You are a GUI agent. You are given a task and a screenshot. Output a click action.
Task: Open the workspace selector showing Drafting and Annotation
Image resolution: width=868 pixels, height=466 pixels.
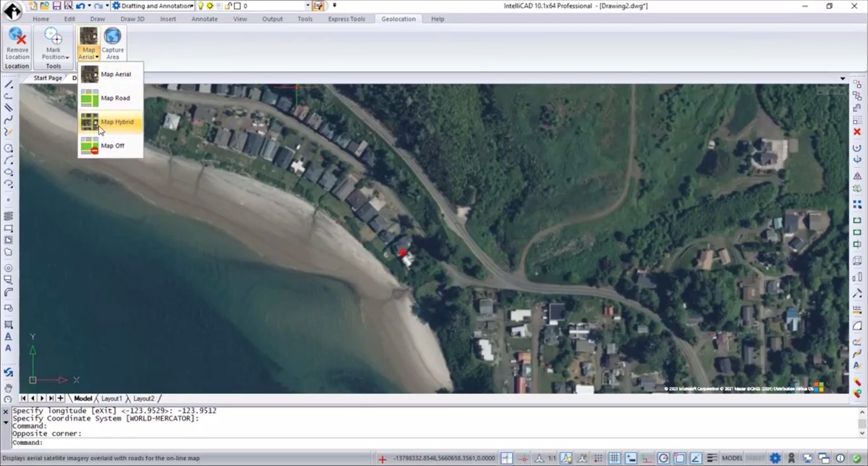point(153,6)
